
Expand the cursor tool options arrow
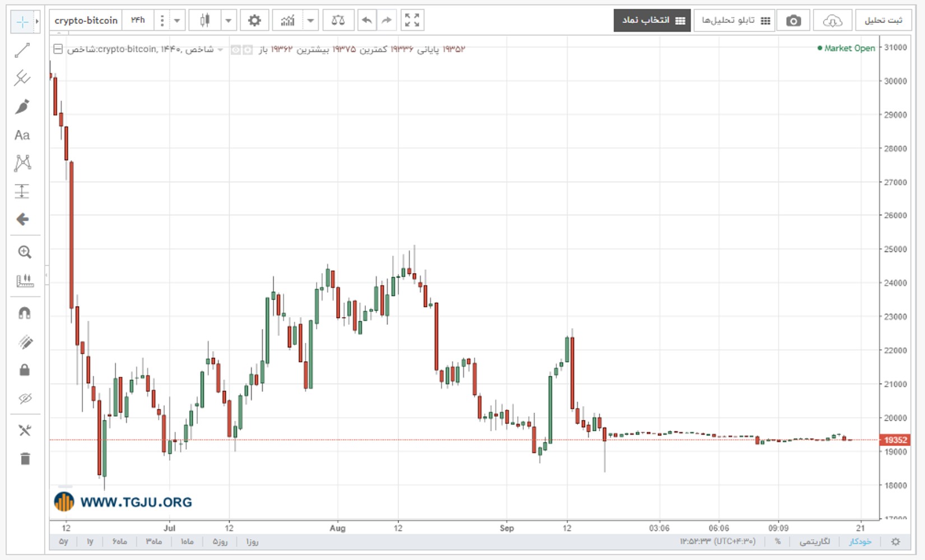[x=37, y=22]
